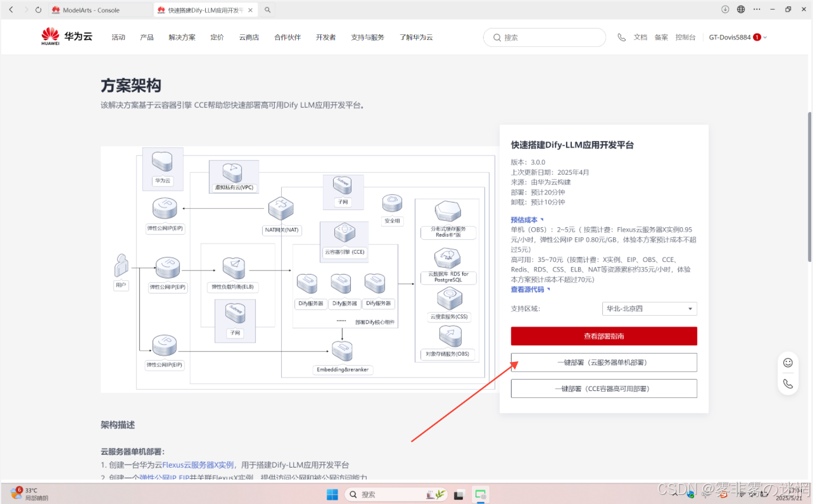Open the 活动 menu
The width and height of the screenshot is (813, 504).
click(118, 37)
